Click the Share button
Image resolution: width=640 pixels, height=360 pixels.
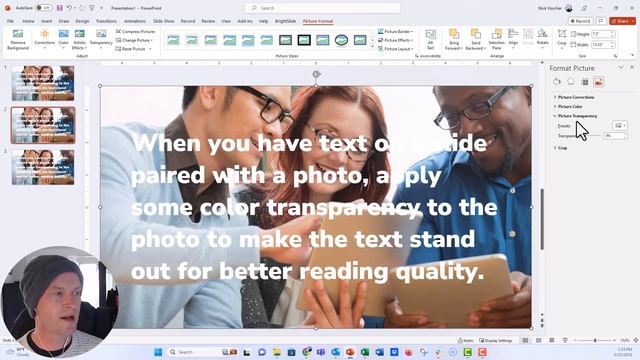tap(622, 21)
